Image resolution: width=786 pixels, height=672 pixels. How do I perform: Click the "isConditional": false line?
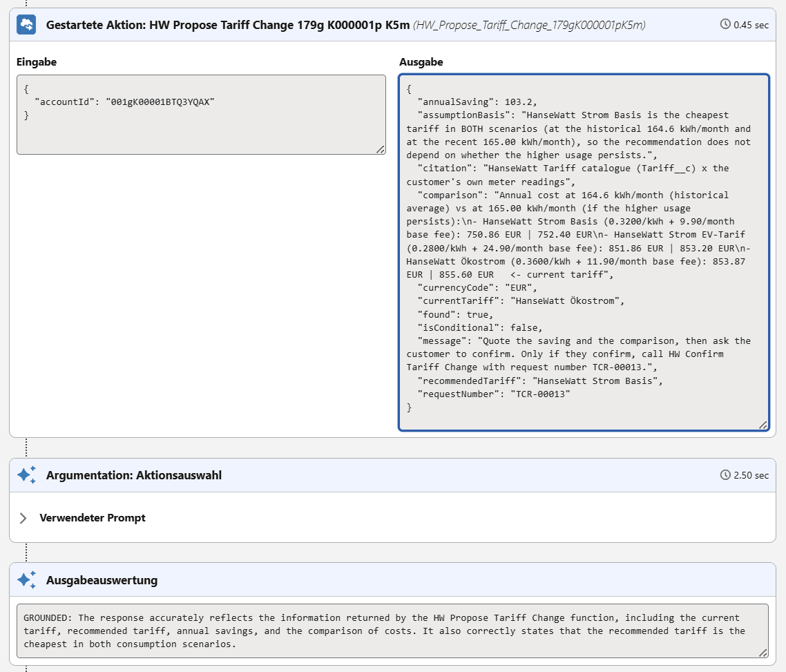tap(480, 327)
